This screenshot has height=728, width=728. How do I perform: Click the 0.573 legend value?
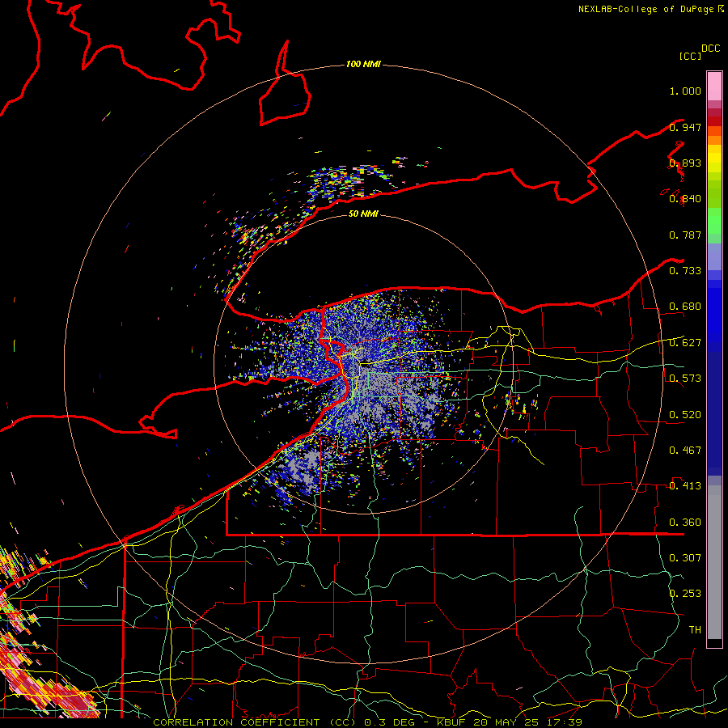[685, 379]
